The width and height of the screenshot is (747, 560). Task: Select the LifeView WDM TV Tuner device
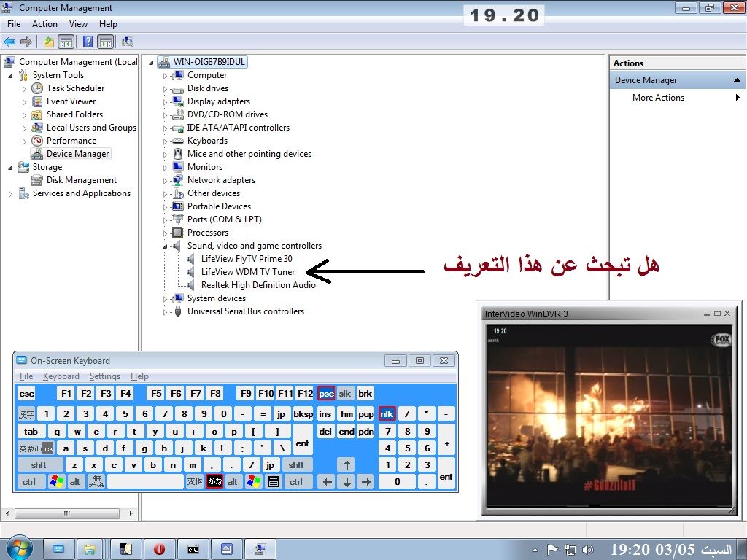248,272
